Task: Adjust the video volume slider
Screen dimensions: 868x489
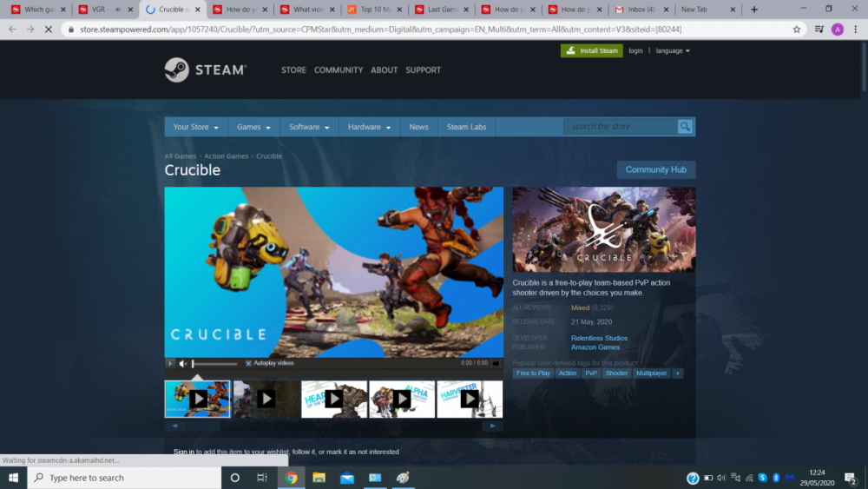Action: (214, 364)
